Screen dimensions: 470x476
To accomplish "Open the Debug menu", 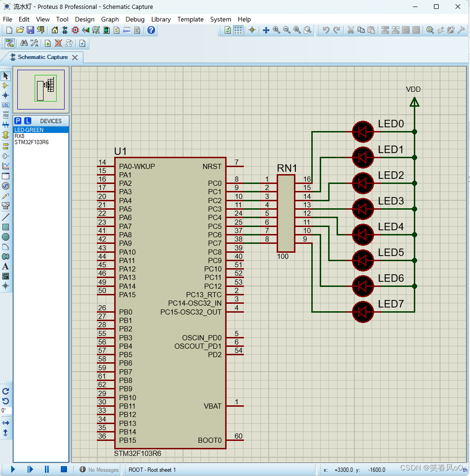I will tap(135, 19).
